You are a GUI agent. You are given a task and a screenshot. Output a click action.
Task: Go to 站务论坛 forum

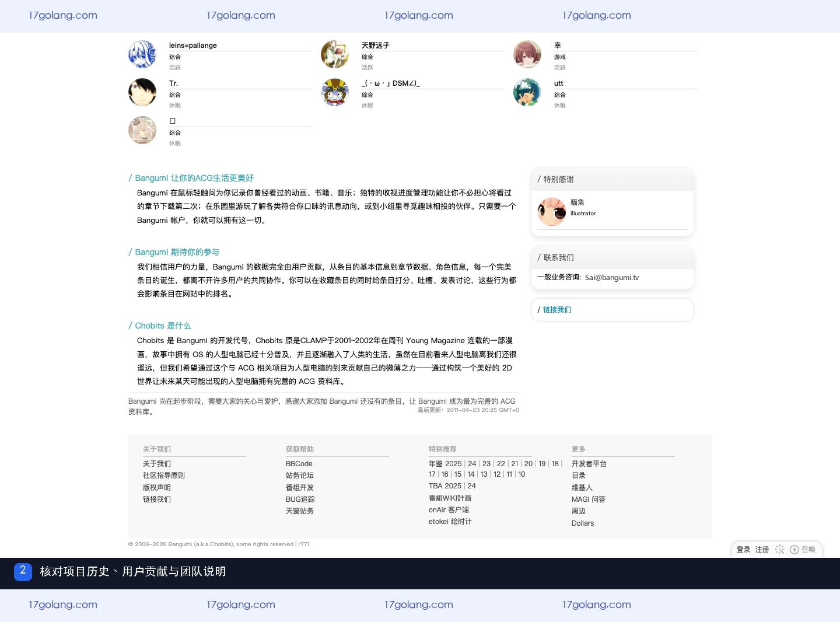coord(300,476)
